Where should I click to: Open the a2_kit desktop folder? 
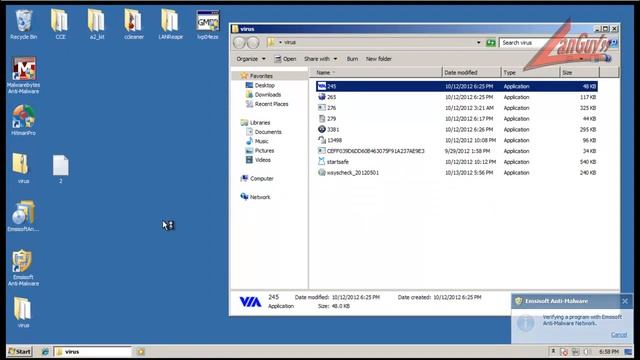[97, 24]
